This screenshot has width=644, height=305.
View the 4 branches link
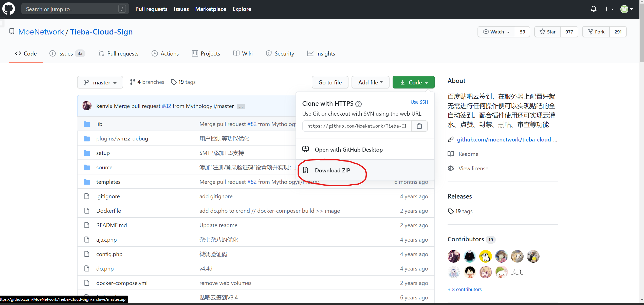147,82
